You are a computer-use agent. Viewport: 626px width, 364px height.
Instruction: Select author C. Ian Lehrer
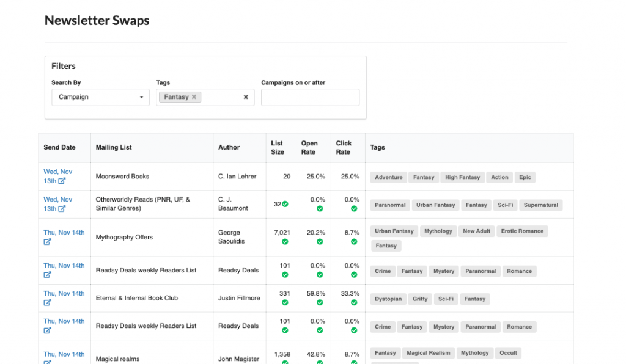[237, 177]
